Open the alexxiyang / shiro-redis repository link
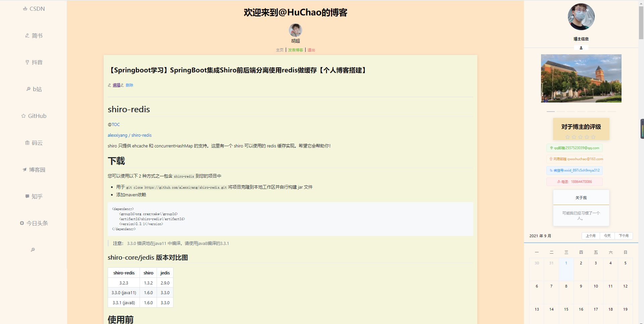 coord(129,135)
